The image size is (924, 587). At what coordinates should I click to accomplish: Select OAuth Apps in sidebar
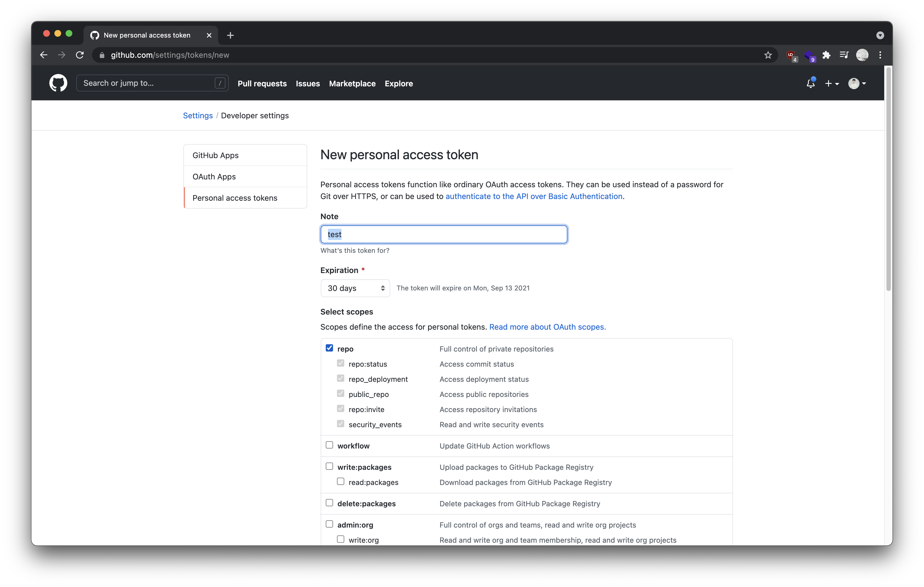point(214,177)
